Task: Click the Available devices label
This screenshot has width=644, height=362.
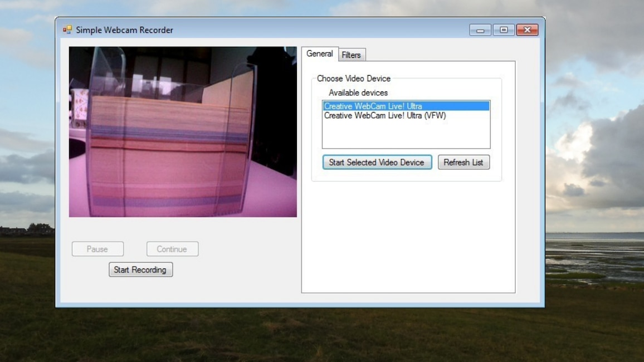Action: point(358,92)
